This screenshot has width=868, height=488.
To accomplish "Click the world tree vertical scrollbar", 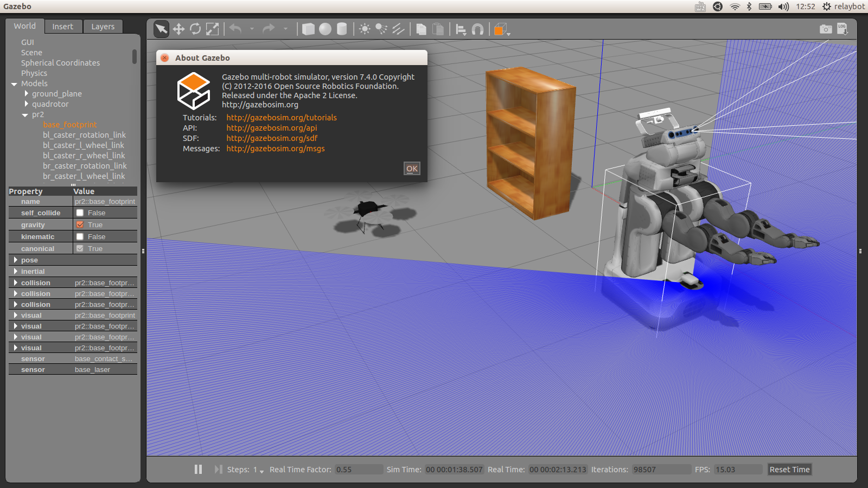I will tap(135, 57).
